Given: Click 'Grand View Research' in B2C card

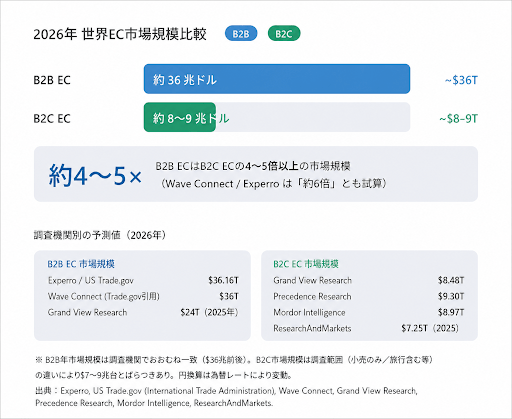Looking at the screenshot, I should [312, 280].
